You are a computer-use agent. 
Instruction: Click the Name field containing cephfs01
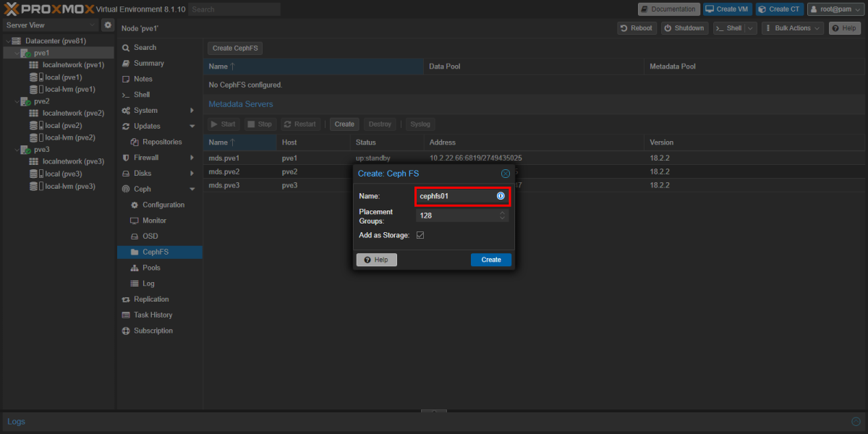click(463, 196)
